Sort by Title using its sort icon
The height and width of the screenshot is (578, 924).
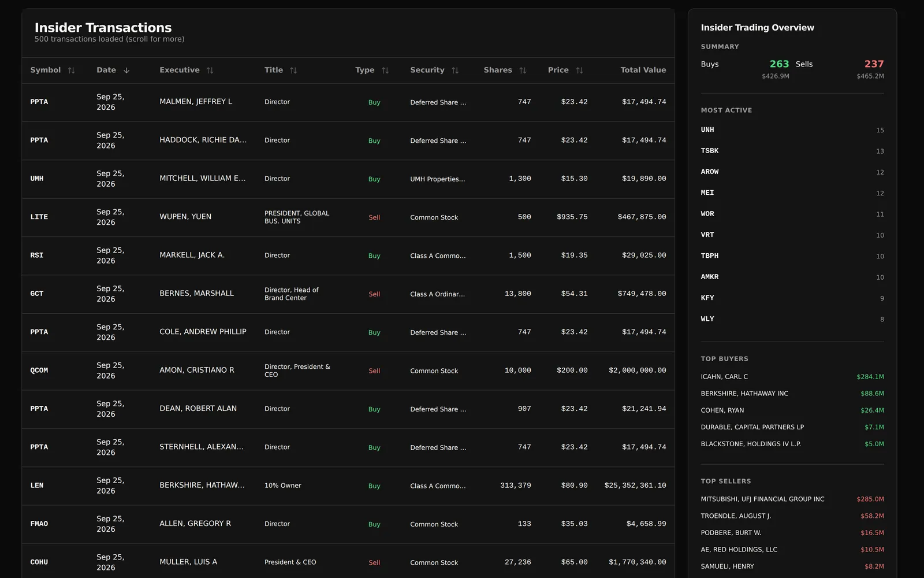coord(293,71)
